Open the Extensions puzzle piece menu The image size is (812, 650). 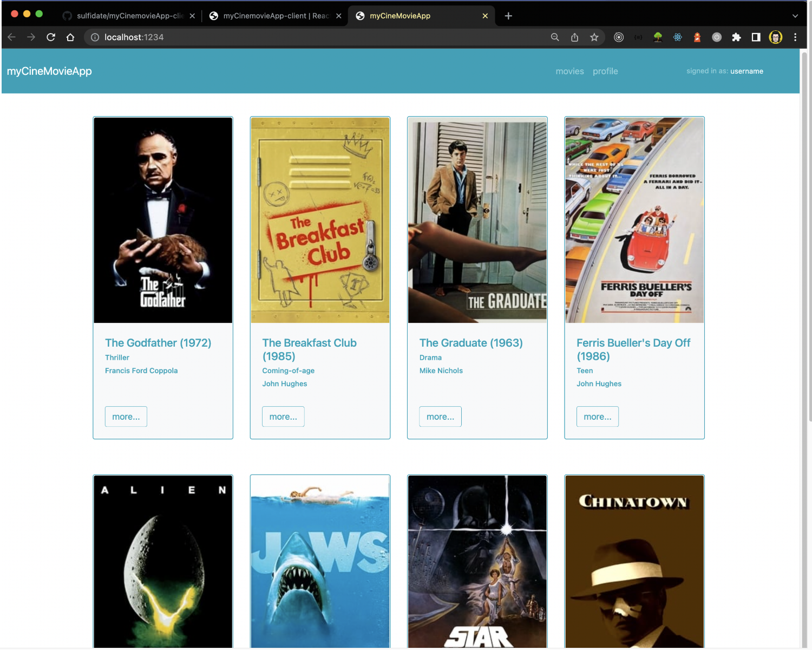point(736,37)
